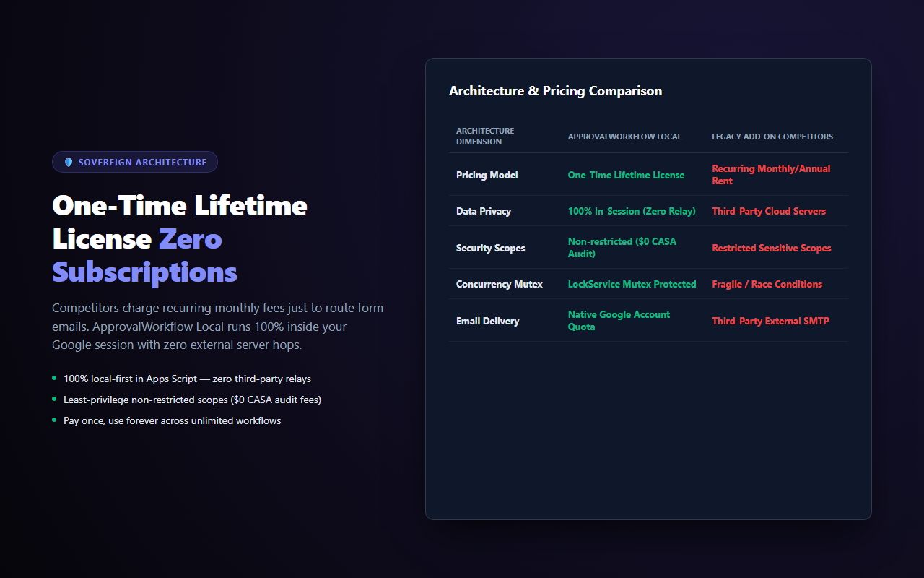The image size is (924, 578).
Task: Click the 'Data Privacy' row label
Action: [x=484, y=211]
